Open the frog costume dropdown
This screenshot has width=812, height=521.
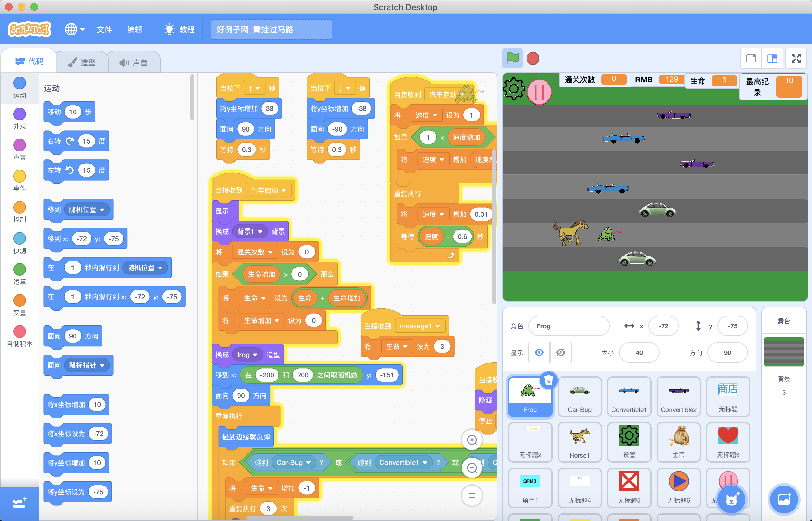point(247,355)
